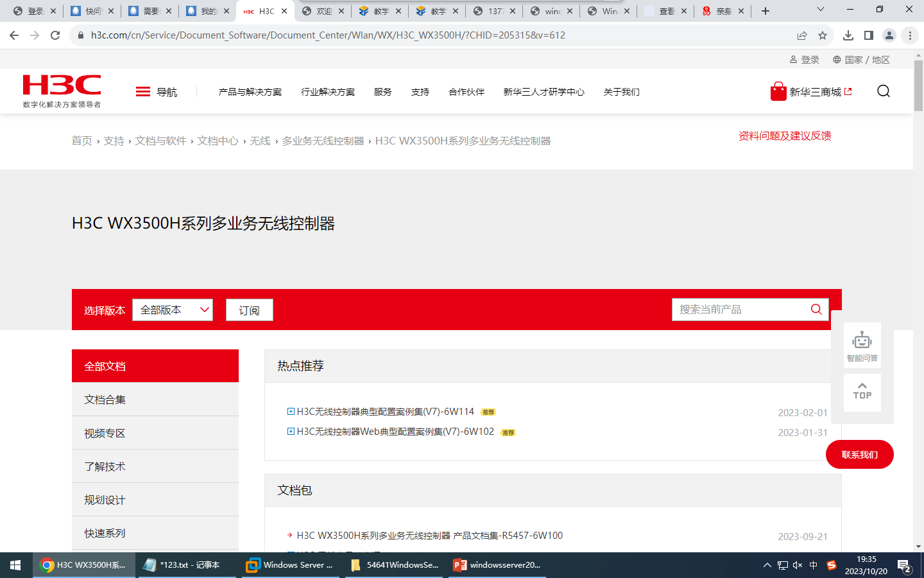Open the 新华三商城 shopping bag link

pyautogui.click(x=811, y=92)
